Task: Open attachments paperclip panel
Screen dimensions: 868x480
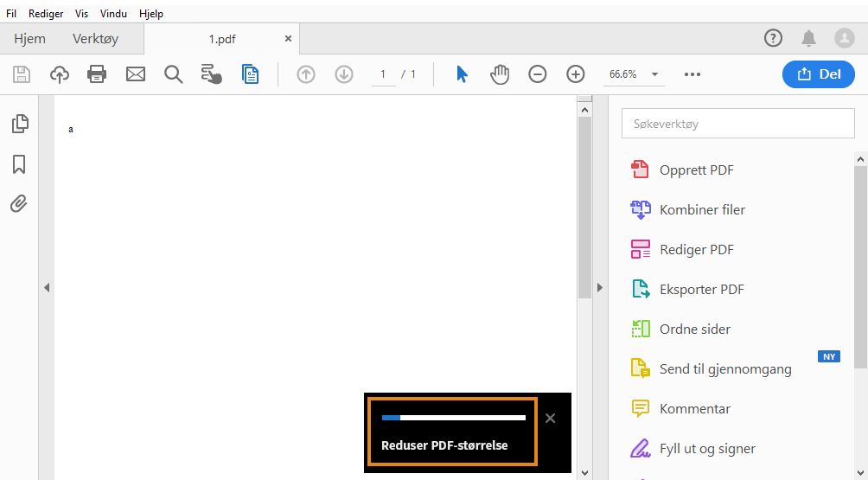Action: point(19,204)
